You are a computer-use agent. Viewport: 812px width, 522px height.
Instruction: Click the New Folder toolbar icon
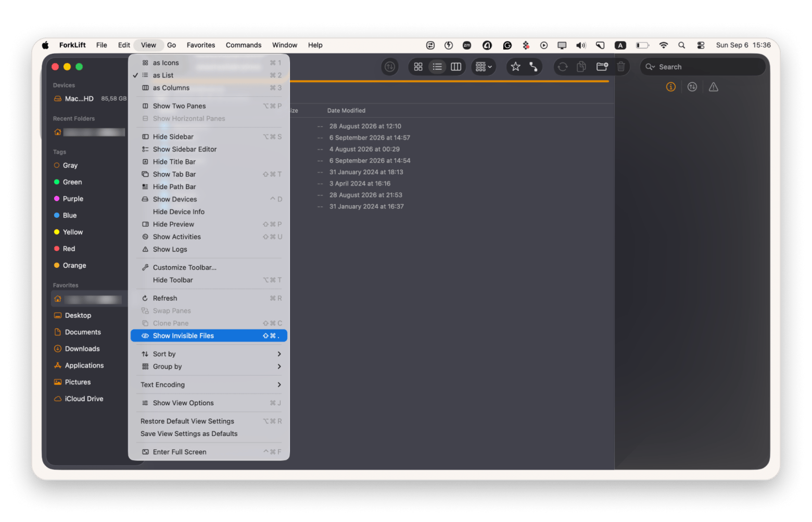coord(602,67)
